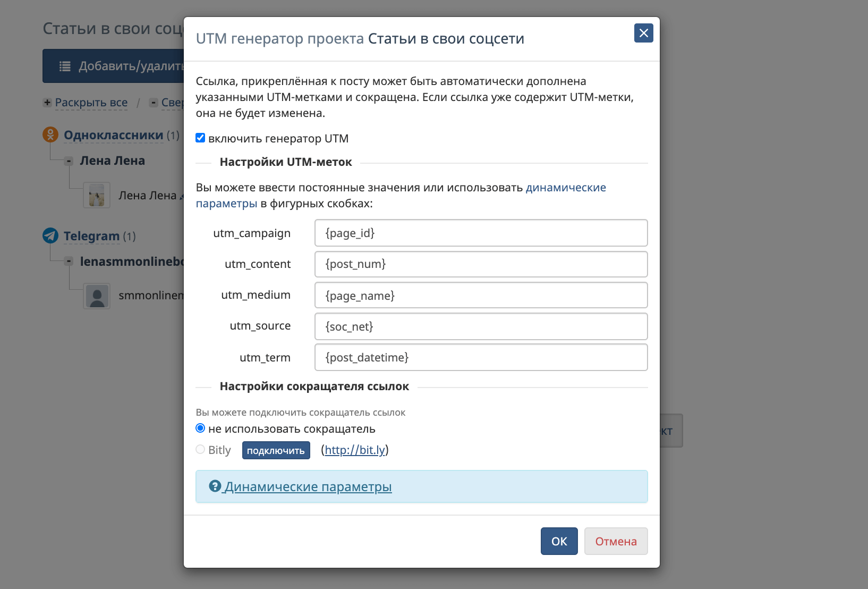This screenshot has width=868, height=589.
Task: Expand all groups via Раскрыть все
Action: point(91,103)
